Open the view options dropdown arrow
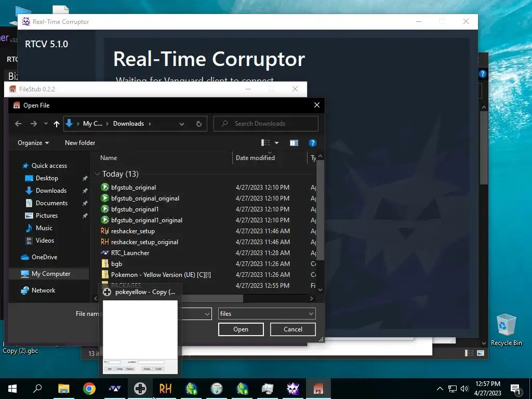Image resolution: width=532 pixels, height=399 pixels. (276, 143)
